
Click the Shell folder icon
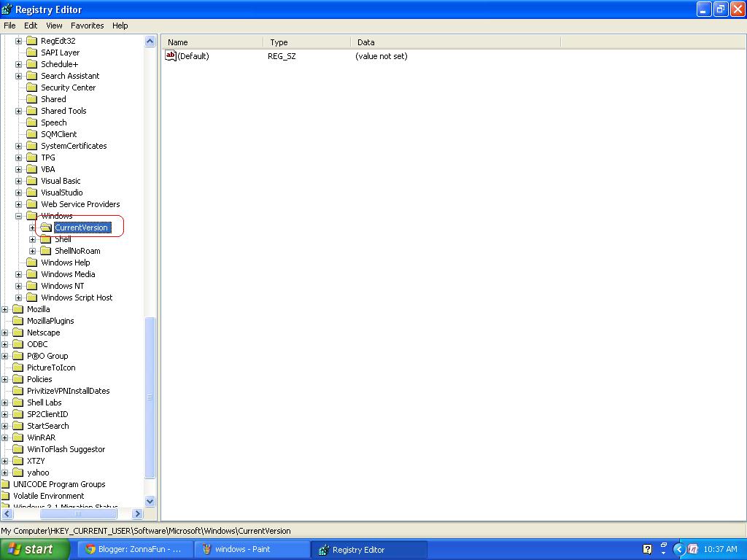pyautogui.click(x=46, y=239)
